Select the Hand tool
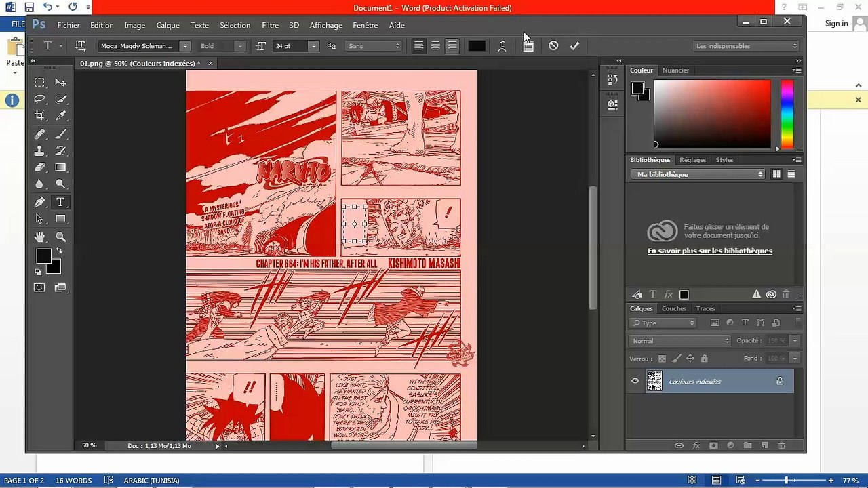868x488 pixels. pos(40,237)
